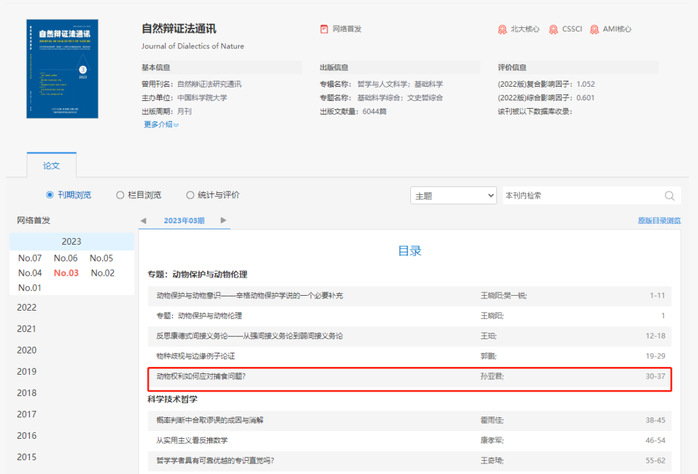698x474 pixels.
Task: Switch to the 论文 tab
Action: click(51, 166)
